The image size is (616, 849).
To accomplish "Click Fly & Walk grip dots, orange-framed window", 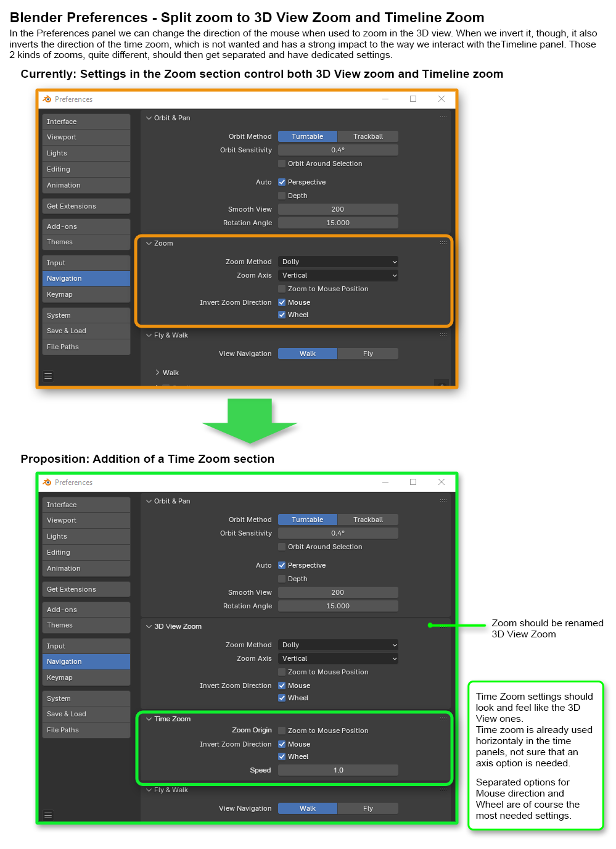I will tap(443, 335).
